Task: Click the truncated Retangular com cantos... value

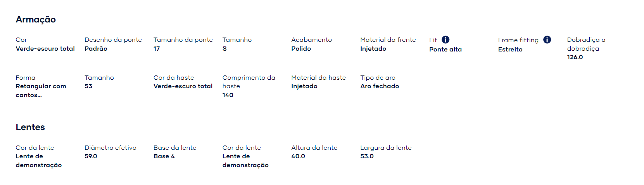Action: click(41, 91)
